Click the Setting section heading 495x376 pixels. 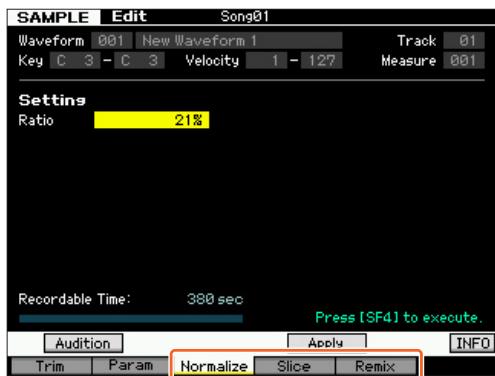click(52, 100)
